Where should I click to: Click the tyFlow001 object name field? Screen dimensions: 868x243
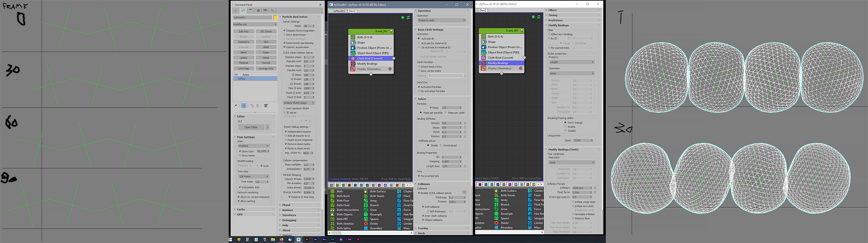pos(252,17)
